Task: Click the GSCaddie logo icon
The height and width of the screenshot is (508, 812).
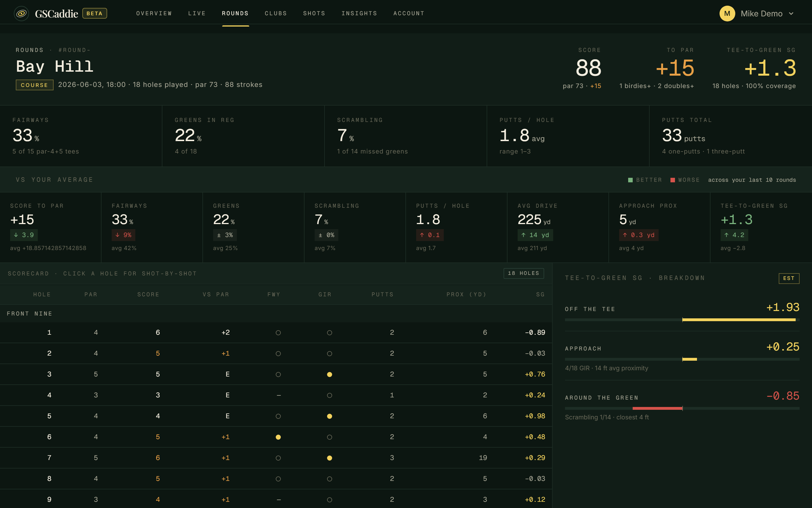Action: pos(21,14)
